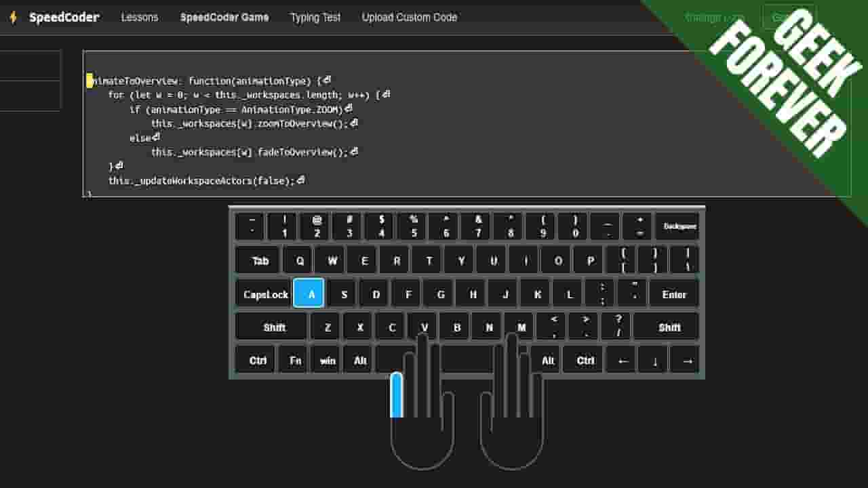Image resolution: width=868 pixels, height=488 pixels.
Task: Click the right Alt key after spacebar
Action: pos(546,360)
